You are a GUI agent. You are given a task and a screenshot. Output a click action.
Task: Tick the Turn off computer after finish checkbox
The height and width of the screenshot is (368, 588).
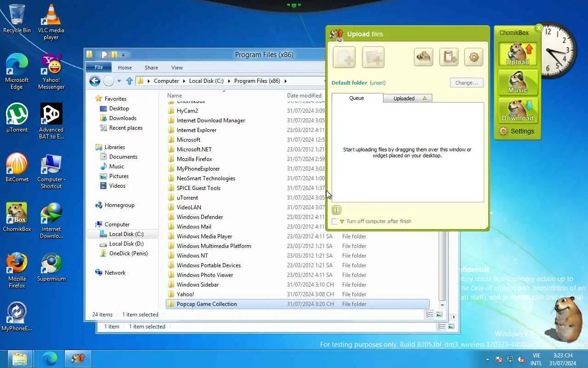(x=334, y=222)
